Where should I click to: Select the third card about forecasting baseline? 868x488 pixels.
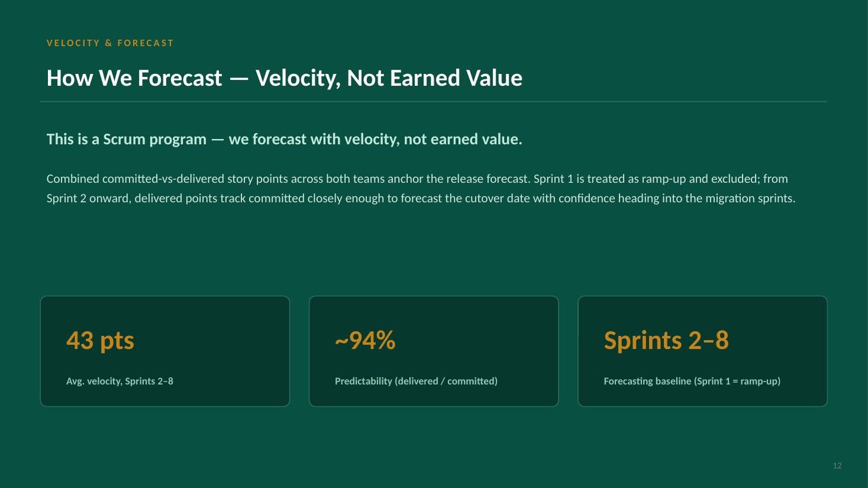coord(703,351)
